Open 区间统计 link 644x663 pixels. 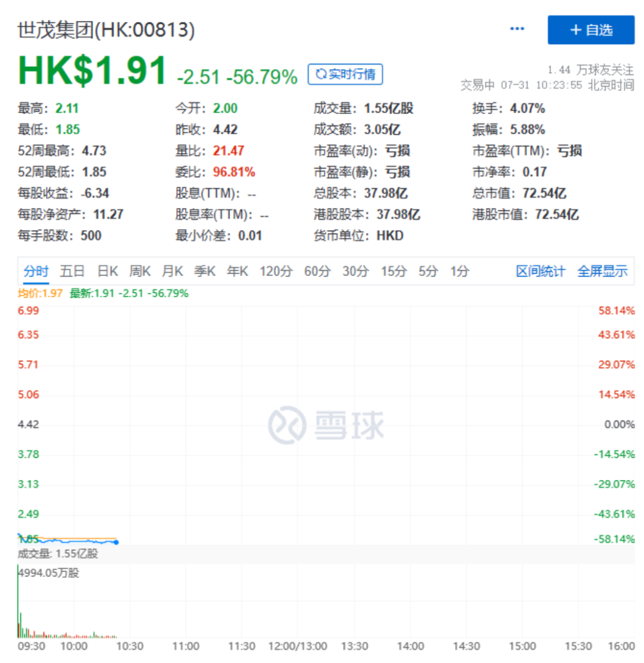tap(540, 271)
